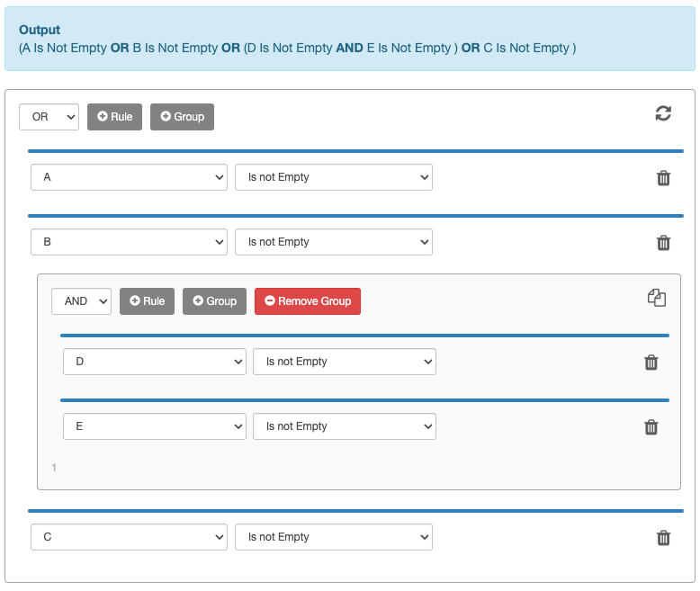Click the copy group icon in nested group
Viewport: 700px width, 591px height.
coord(657,298)
